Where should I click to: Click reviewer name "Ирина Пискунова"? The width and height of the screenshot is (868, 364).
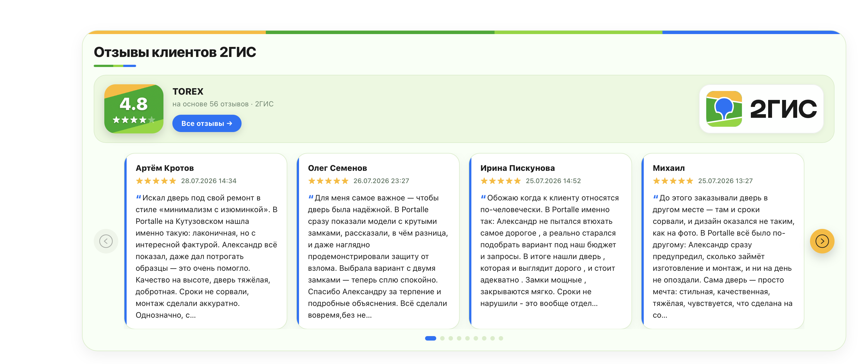point(518,168)
